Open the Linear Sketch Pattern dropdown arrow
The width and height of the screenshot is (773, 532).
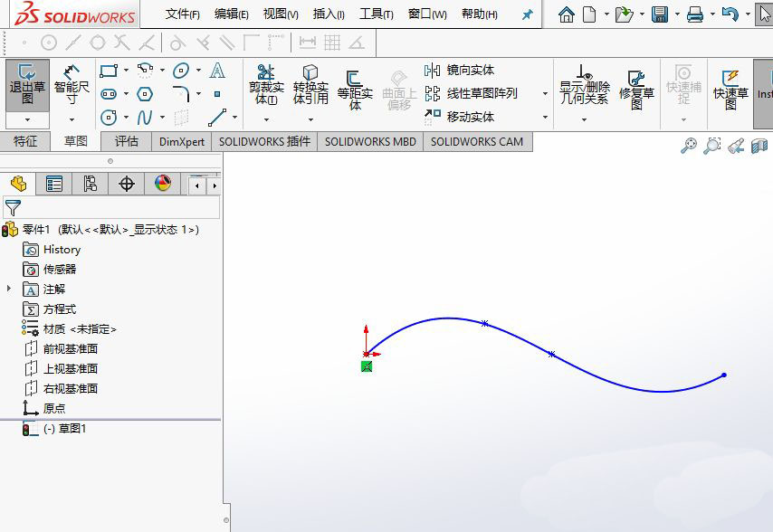coord(544,91)
